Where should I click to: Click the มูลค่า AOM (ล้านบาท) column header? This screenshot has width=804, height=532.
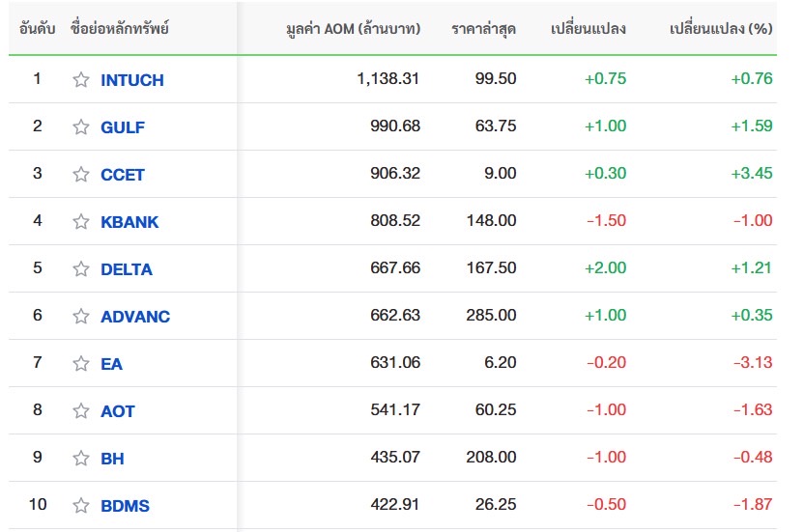[x=354, y=29]
